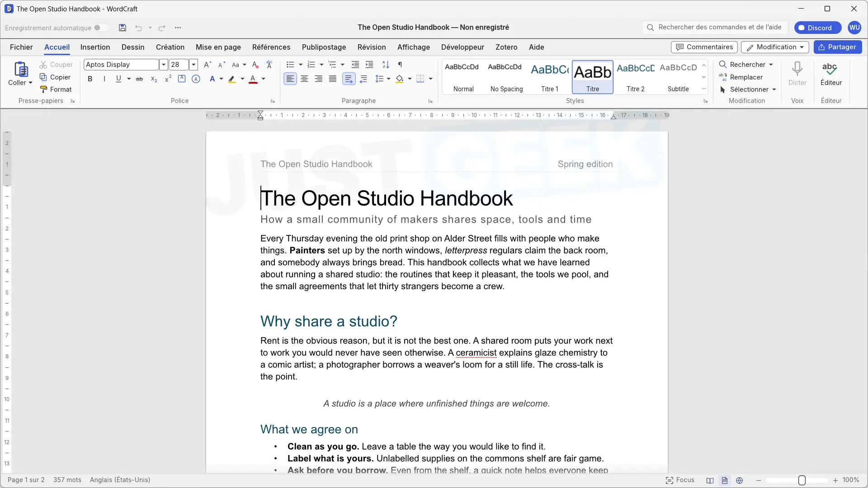
Task: Open the Modification mode dropdown
Action: tap(775, 47)
